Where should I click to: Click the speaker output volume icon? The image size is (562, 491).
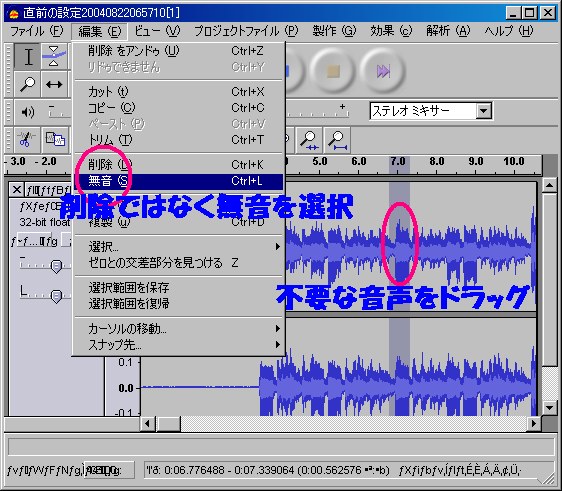click(28, 112)
